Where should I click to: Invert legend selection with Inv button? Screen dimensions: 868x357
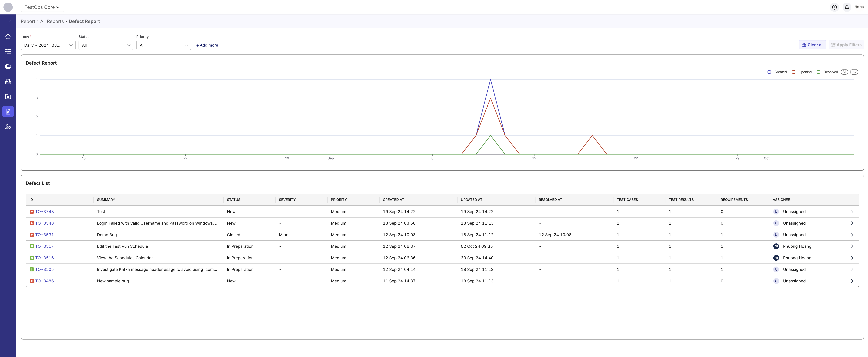[x=854, y=72]
